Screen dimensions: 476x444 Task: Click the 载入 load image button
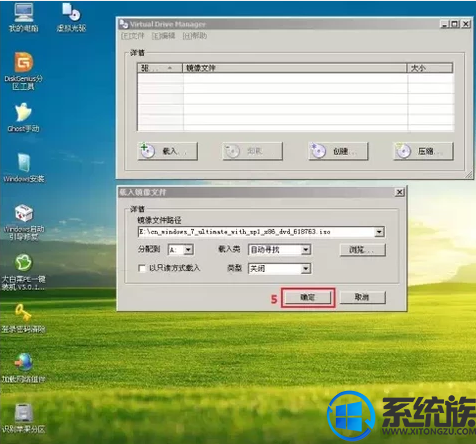[168, 151]
